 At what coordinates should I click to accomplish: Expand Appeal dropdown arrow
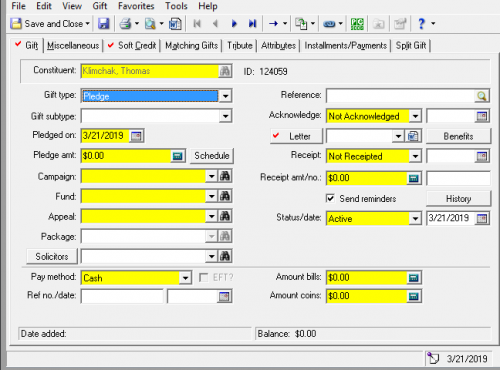pyautogui.click(x=212, y=216)
